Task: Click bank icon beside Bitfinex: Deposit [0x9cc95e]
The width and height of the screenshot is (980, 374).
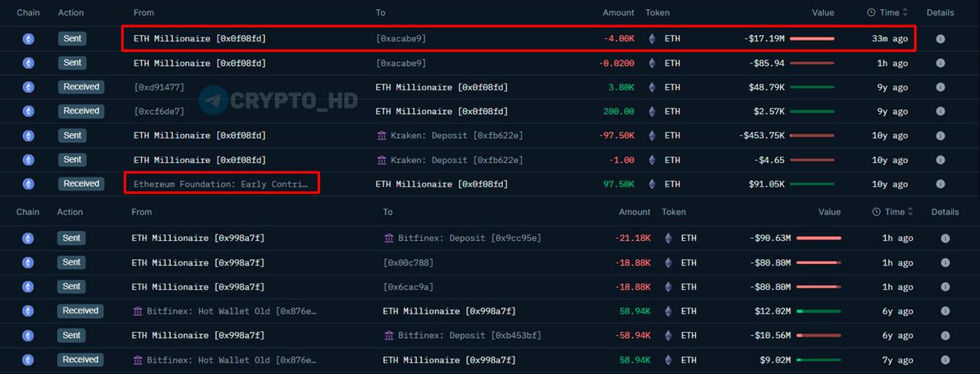Action: [390, 238]
